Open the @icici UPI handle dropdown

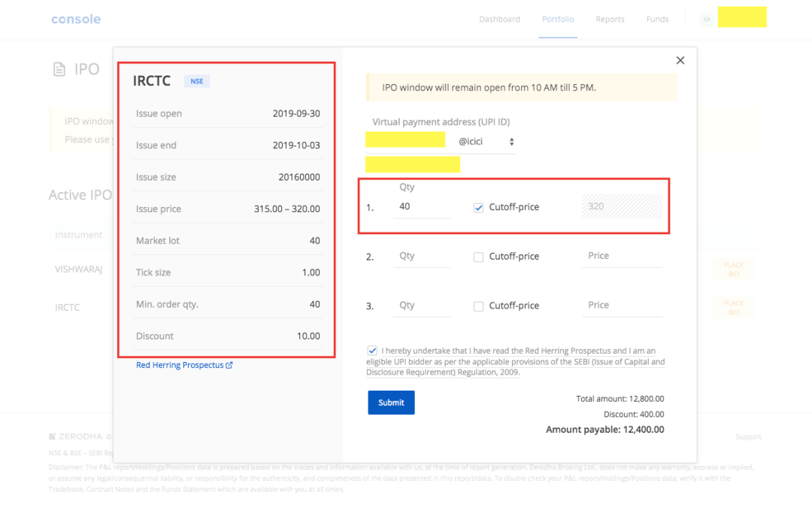point(485,141)
